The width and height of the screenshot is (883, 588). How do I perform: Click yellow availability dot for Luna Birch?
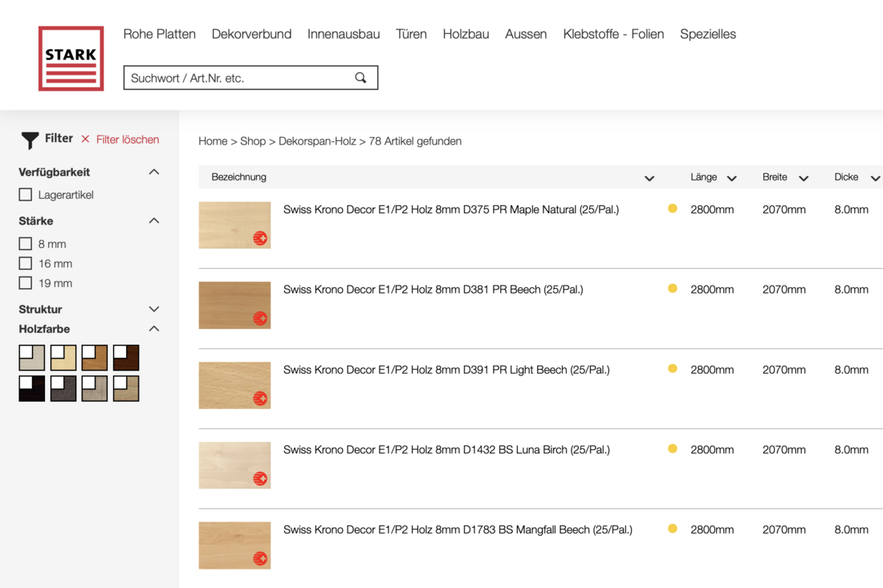(673, 449)
